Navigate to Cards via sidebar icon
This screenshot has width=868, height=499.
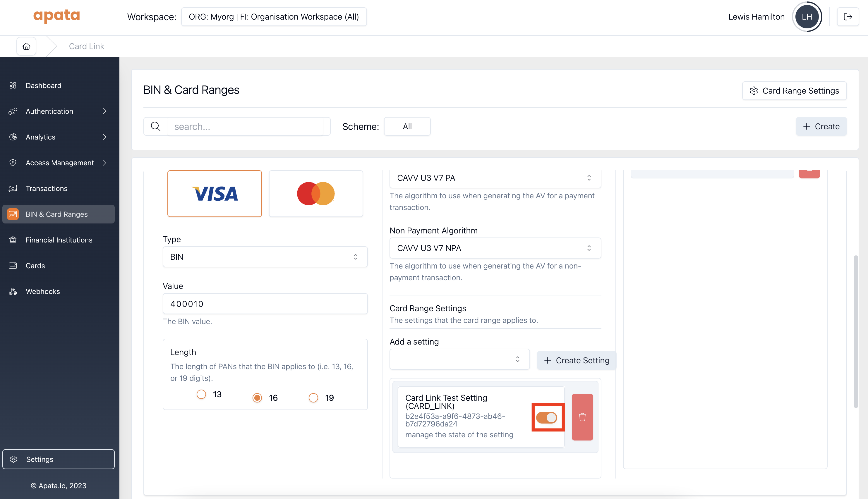tap(13, 265)
